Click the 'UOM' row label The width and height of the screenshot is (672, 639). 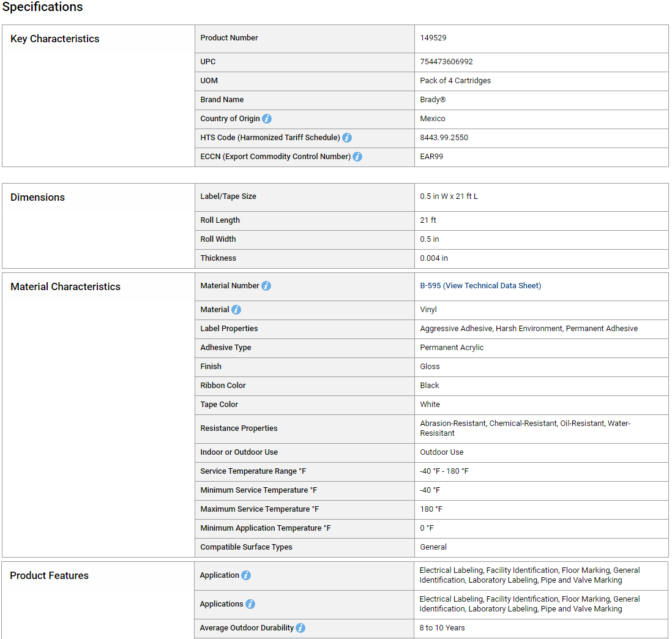click(209, 81)
